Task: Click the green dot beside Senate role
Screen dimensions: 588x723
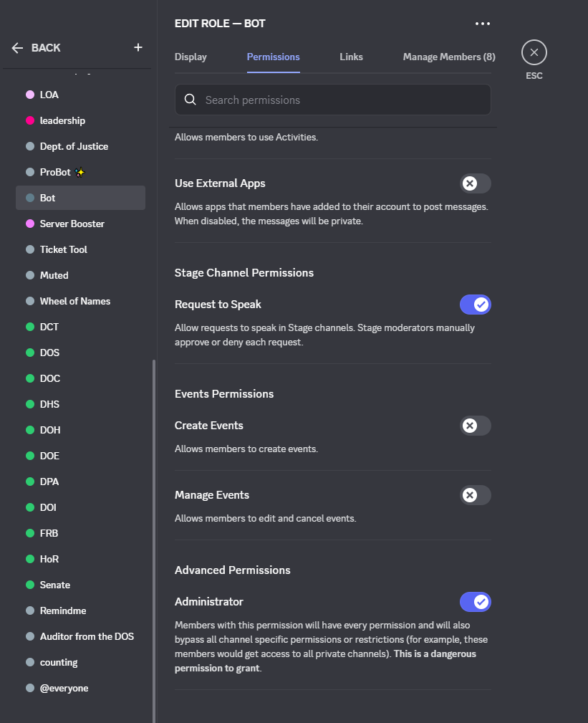Action: [30, 585]
